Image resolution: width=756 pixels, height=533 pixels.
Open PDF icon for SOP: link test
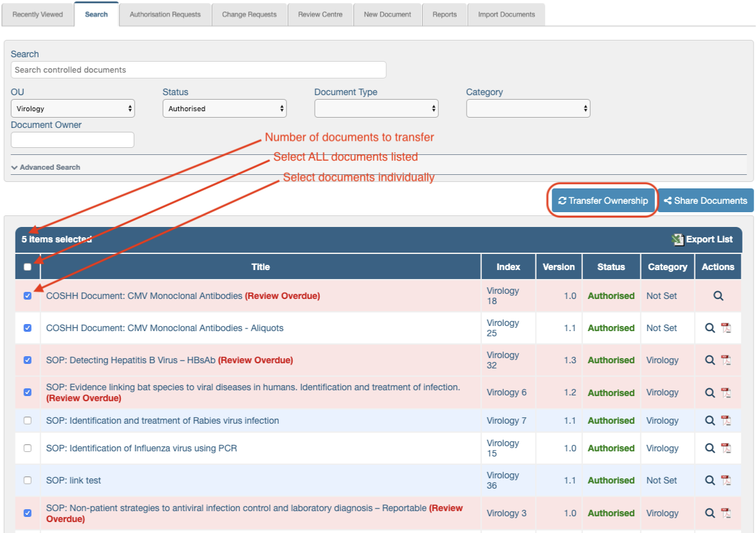click(x=726, y=480)
